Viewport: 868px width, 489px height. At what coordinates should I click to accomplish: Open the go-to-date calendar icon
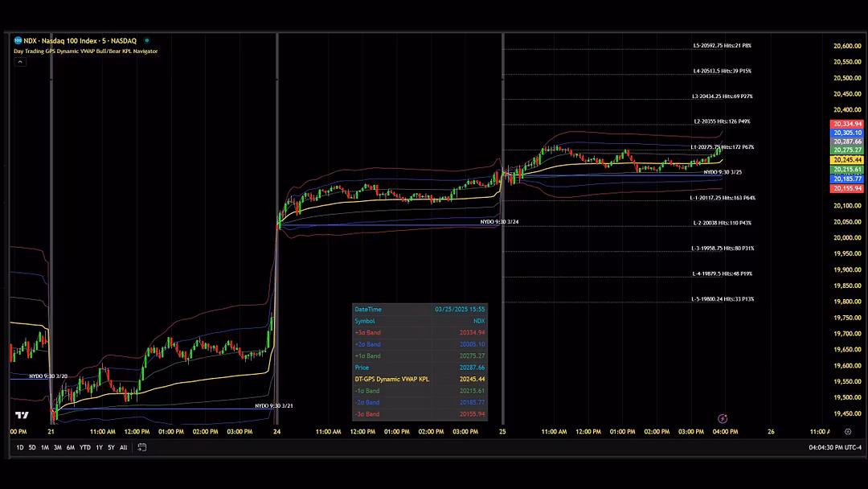pyautogui.click(x=141, y=447)
